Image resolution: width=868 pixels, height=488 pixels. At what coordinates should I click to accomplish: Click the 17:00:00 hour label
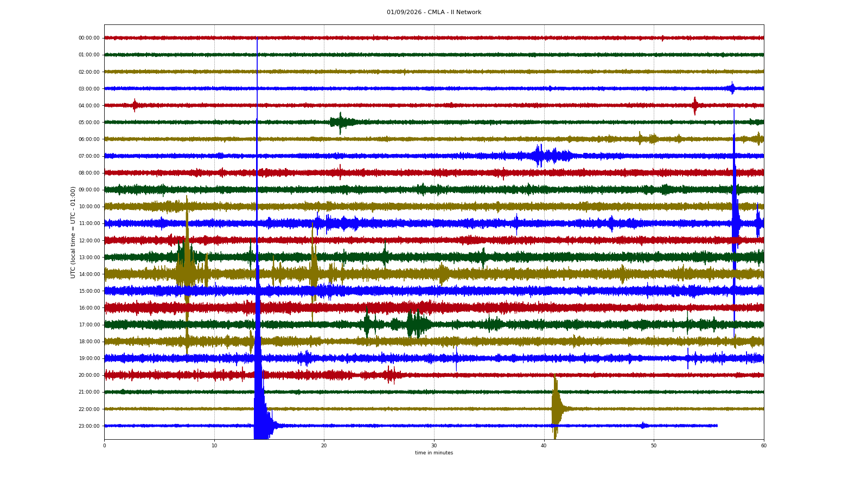point(89,325)
